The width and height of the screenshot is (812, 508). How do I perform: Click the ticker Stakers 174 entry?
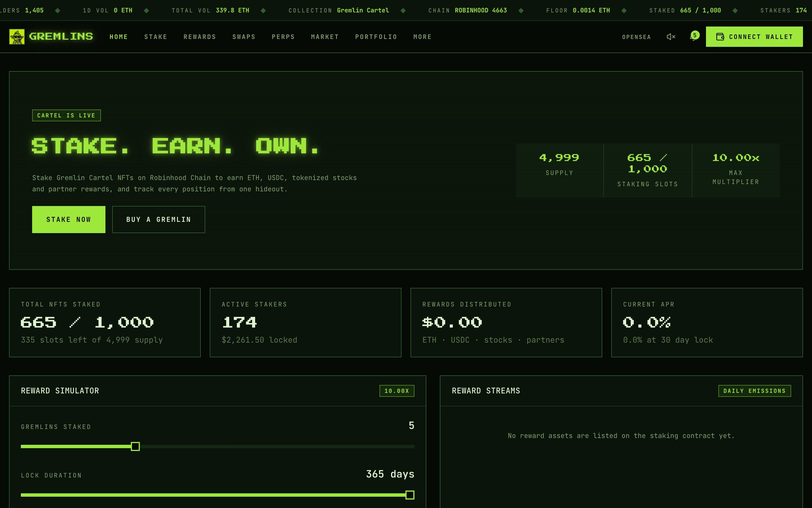click(x=784, y=10)
